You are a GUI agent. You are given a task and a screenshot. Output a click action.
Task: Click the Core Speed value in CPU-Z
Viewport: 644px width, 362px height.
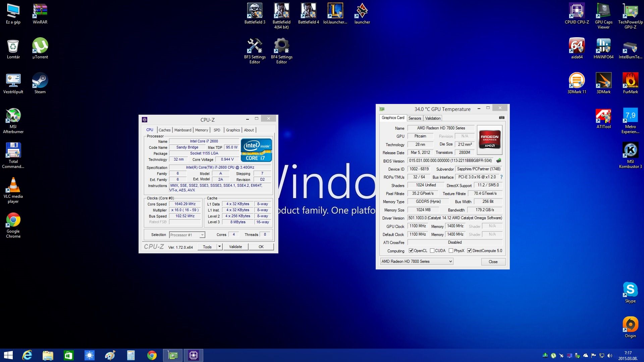click(x=185, y=204)
